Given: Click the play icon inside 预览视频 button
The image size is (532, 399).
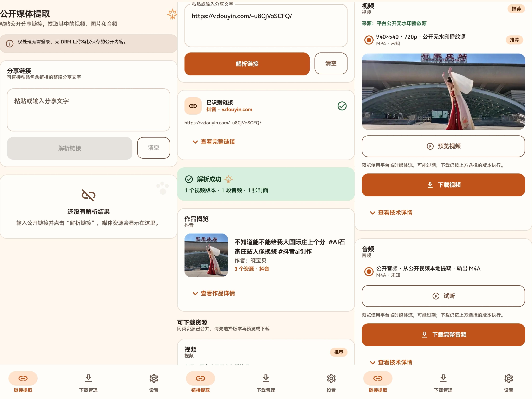Looking at the screenshot, I should [430, 146].
